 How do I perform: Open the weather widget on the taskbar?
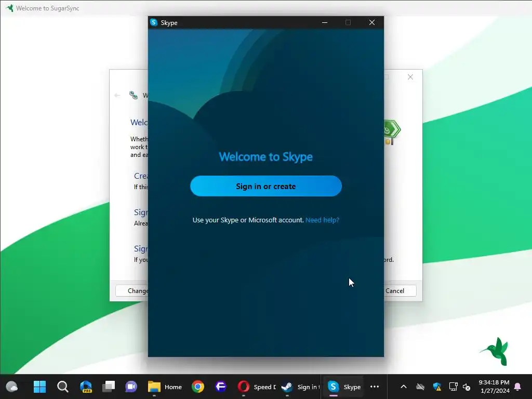[x=11, y=387]
